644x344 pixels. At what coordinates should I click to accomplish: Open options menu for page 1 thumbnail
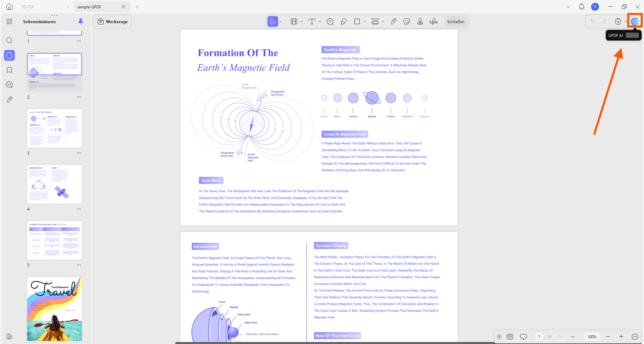(x=79, y=41)
